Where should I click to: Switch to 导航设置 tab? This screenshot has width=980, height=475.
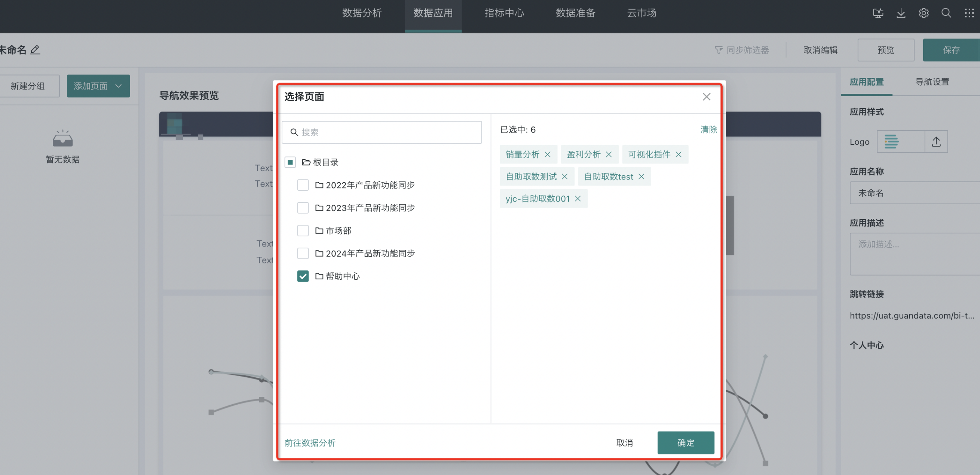tap(932, 82)
